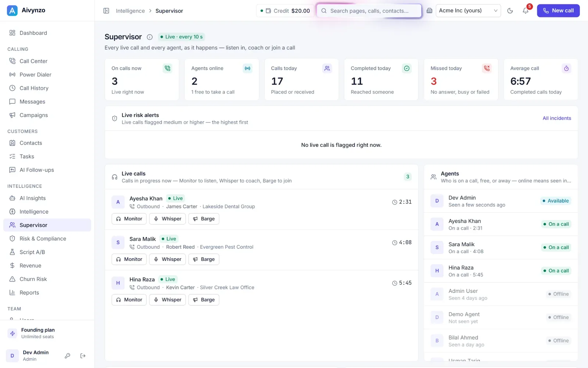Sign out using the logout icon
The height and width of the screenshot is (368, 588).
[x=83, y=355]
